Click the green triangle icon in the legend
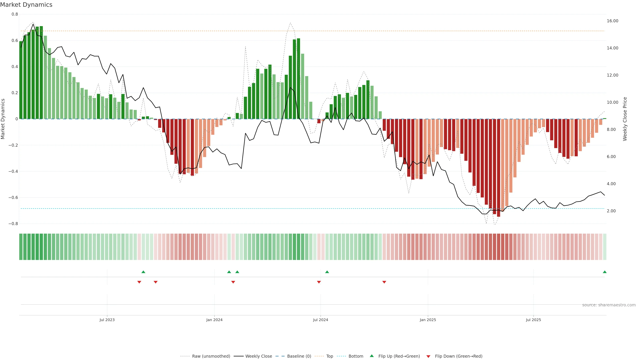This screenshot has height=362, width=644. (x=372, y=356)
